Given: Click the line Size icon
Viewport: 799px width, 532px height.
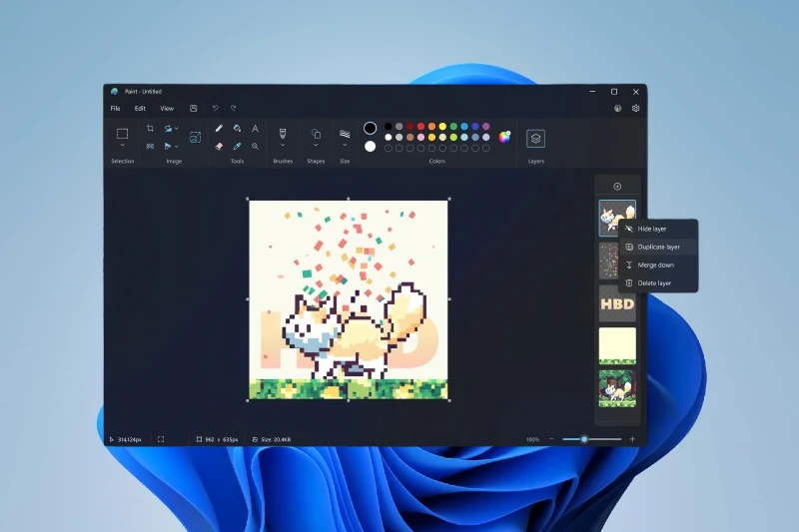Looking at the screenshot, I should (345, 134).
